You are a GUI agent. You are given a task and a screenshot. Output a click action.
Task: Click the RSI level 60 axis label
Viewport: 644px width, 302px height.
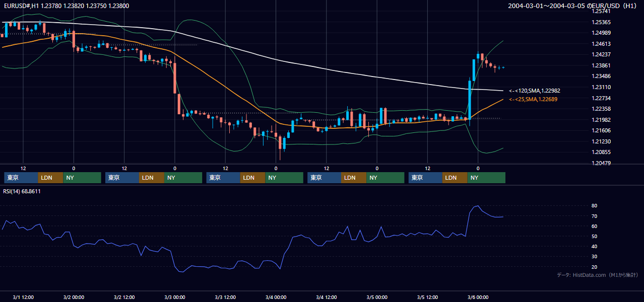click(x=595, y=226)
